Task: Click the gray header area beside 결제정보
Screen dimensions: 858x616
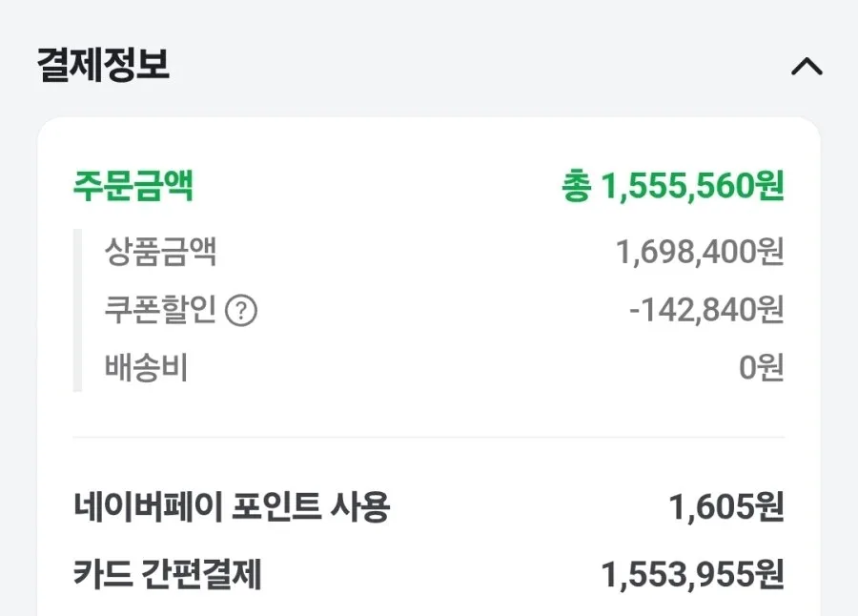Action: (x=476, y=65)
